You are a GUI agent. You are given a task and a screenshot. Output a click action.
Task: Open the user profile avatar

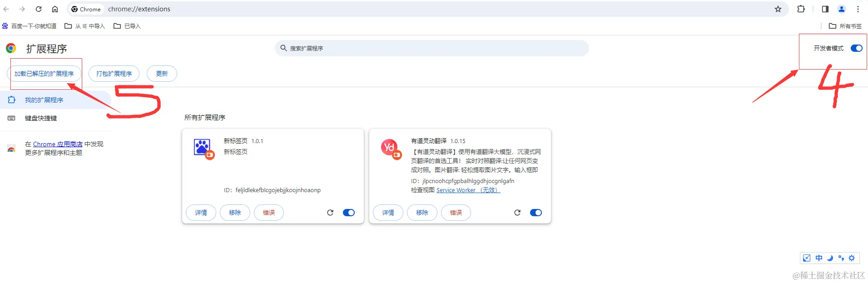pyautogui.click(x=842, y=9)
